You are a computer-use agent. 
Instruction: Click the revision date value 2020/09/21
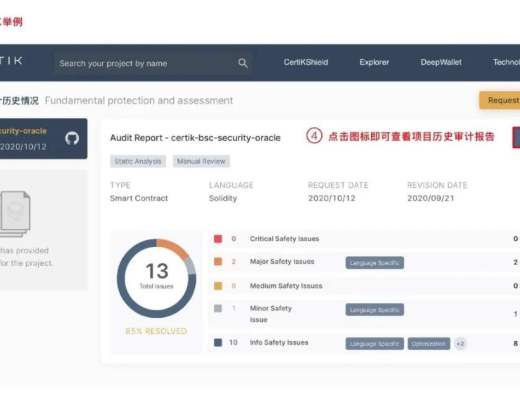click(x=431, y=198)
